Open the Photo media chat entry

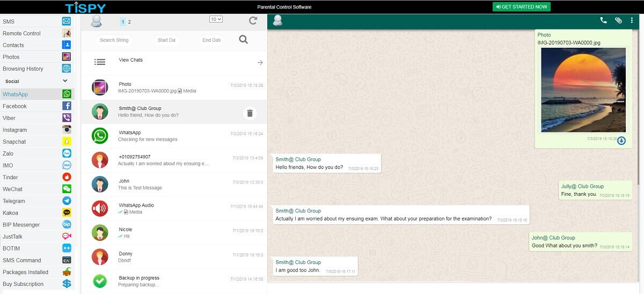click(x=174, y=87)
